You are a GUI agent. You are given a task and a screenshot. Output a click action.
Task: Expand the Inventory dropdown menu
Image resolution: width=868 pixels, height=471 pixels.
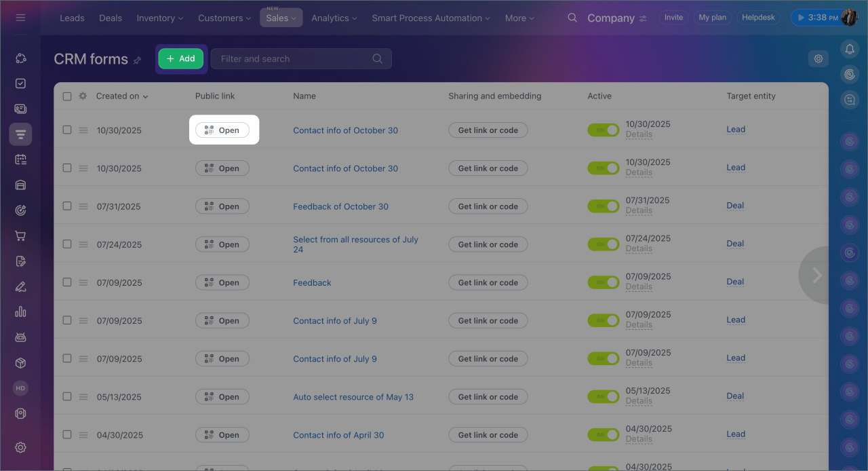[x=159, y=18]
